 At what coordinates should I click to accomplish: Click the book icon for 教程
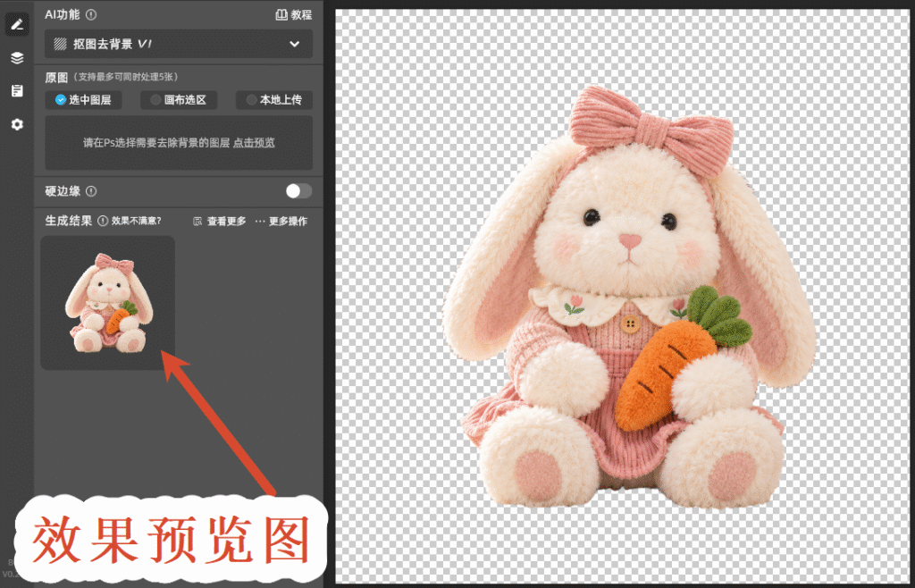pyautogui.click(x=281, y=15)
